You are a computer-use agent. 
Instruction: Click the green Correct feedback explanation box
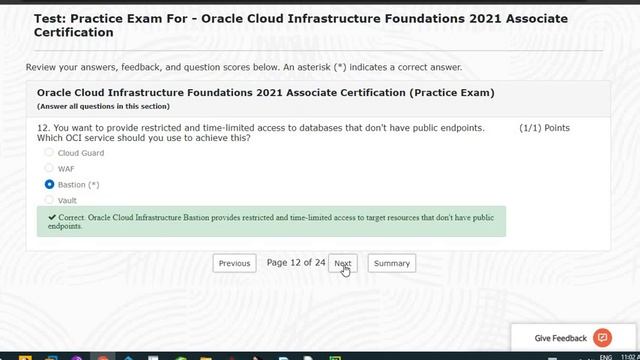click(x=271, y=222)
